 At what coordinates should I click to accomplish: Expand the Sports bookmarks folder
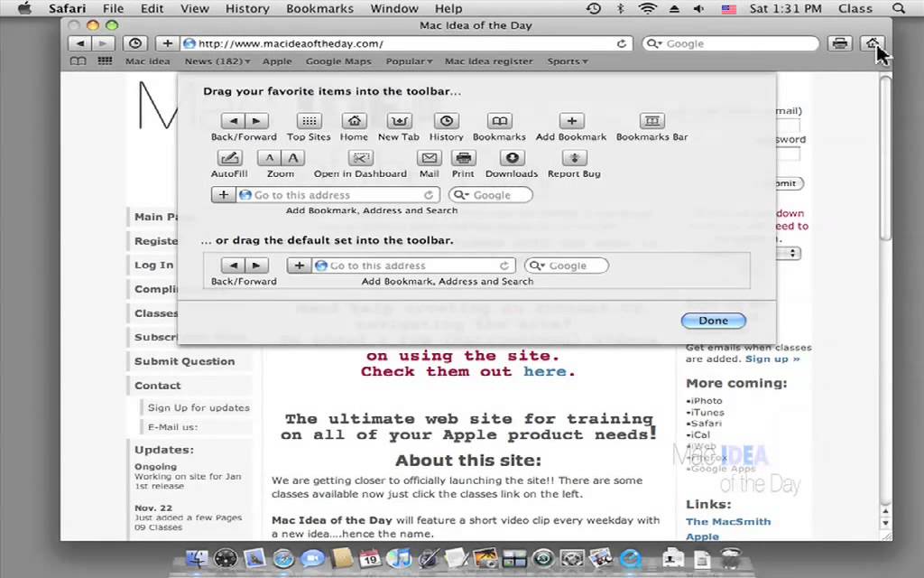pos(568,61)
